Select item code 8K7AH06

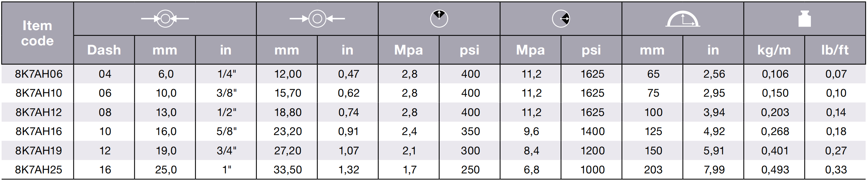pyautogui.click(x=39, y=74)
